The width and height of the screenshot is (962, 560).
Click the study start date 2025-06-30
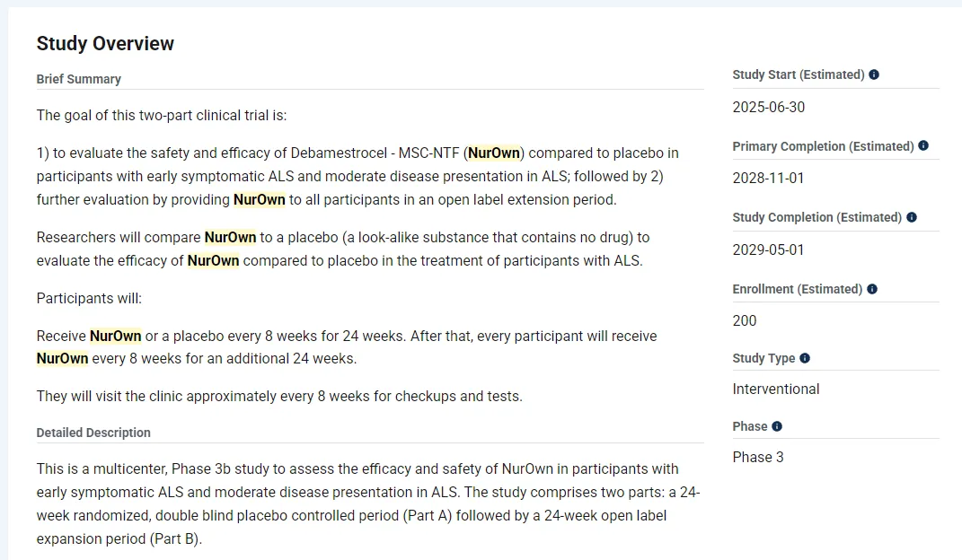(x=769, y=107)
